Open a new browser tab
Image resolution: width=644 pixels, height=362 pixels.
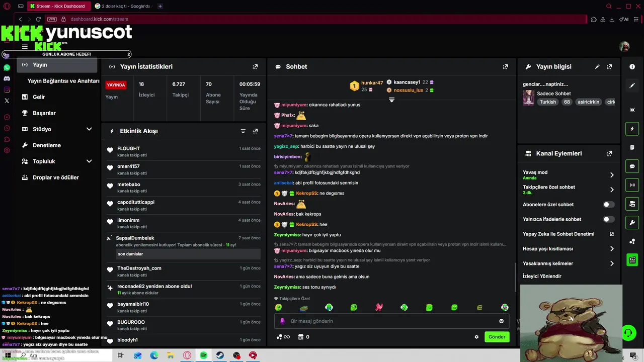tap(160, 6)
